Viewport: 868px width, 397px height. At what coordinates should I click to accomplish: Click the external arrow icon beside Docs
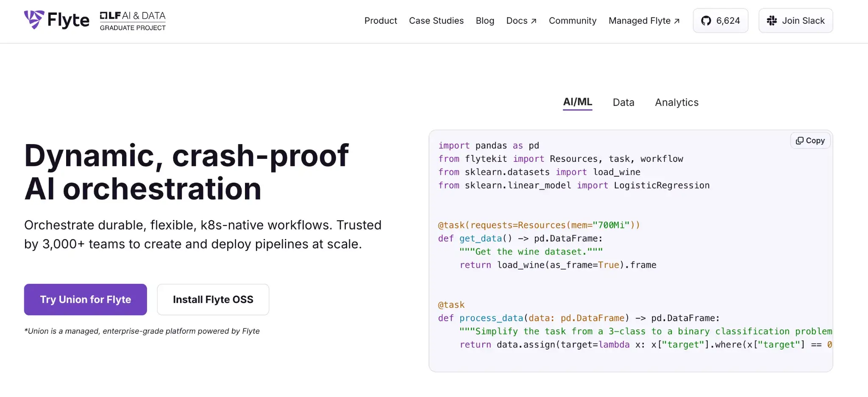point(534,21)
